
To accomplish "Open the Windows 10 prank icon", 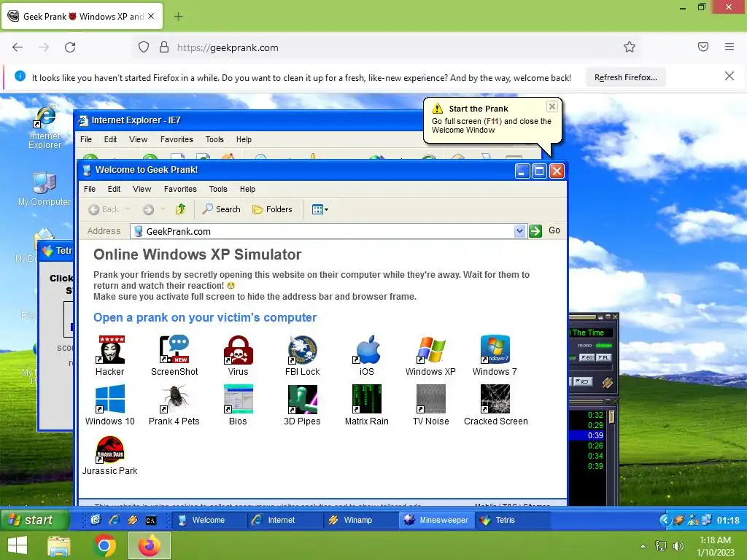I will (x=110, y=405).
